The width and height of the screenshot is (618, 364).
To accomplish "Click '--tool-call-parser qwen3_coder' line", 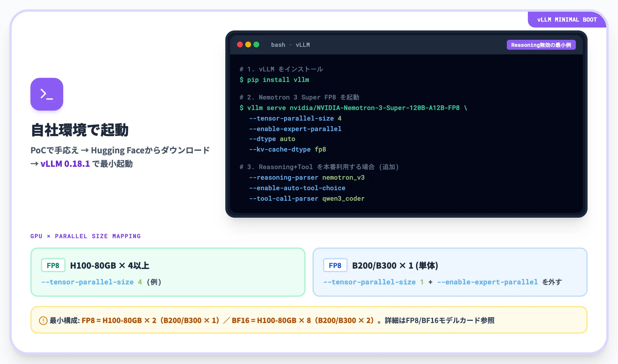I will pyautogui.click(x=307, y=198).
